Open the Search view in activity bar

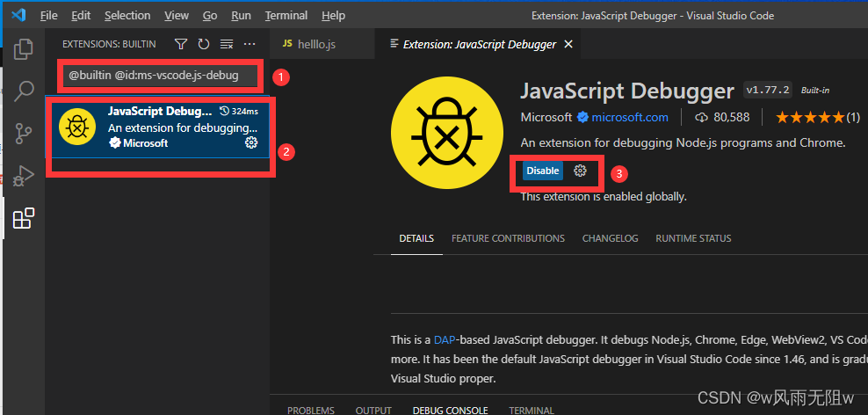23,91
